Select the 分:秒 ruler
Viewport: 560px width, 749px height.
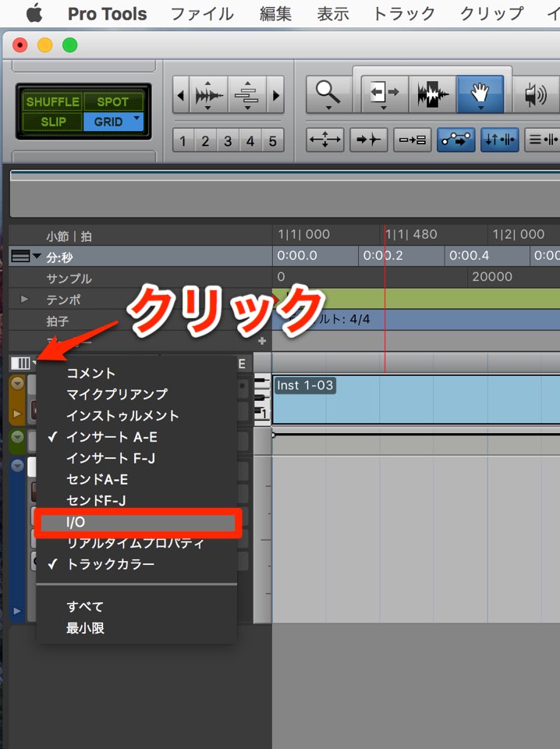click(x=60, y=257)
